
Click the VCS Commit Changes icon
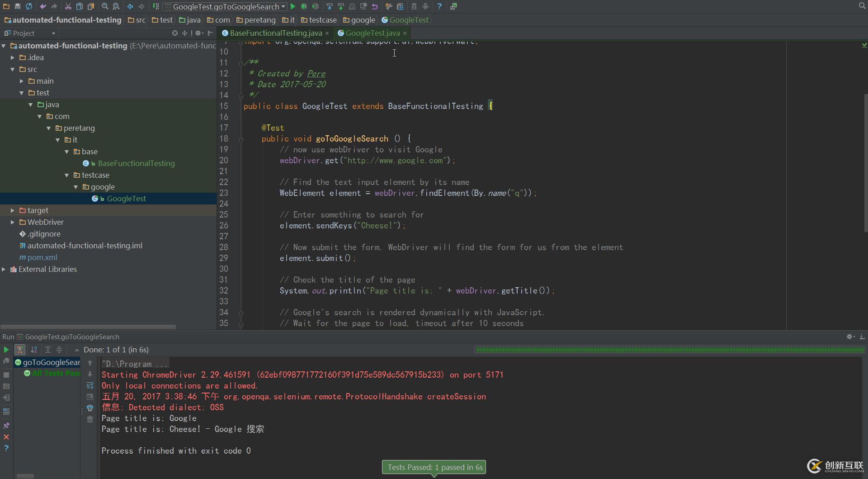pos(340,6)
